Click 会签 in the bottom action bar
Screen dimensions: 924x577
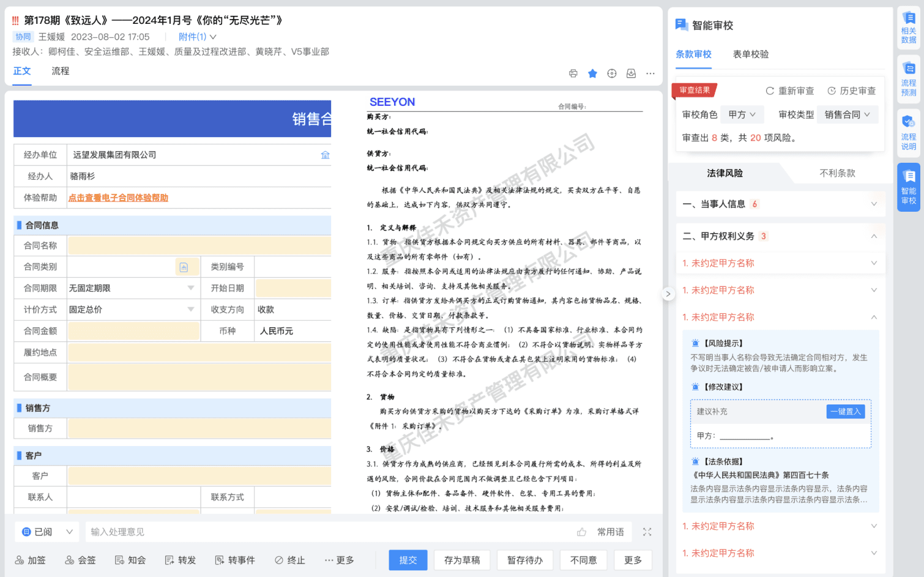click(81, 560)
